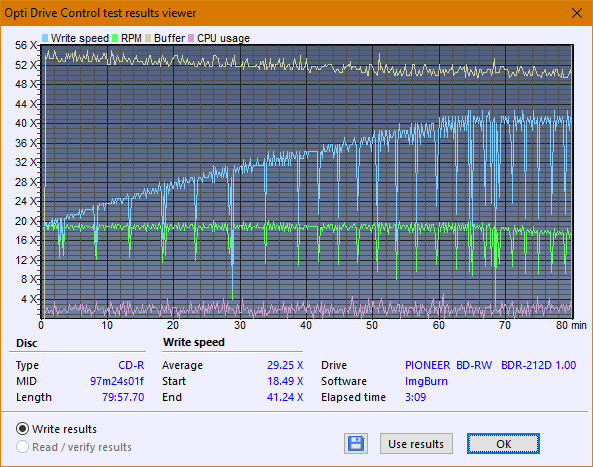Click the Write speed section heading
Screen dimensions: 593x467
[194, 342]
